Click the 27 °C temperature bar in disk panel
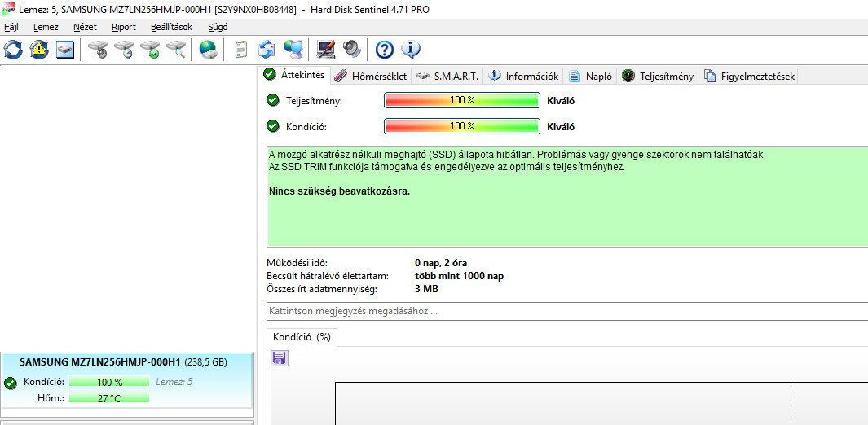Viewport: 868px width, 425px height. [x=109, y=398]
